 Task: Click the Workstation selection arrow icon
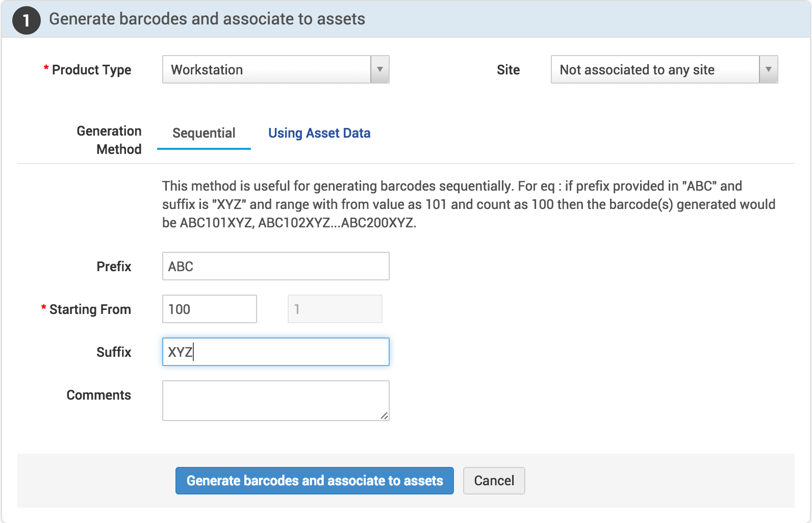point(379,70)
